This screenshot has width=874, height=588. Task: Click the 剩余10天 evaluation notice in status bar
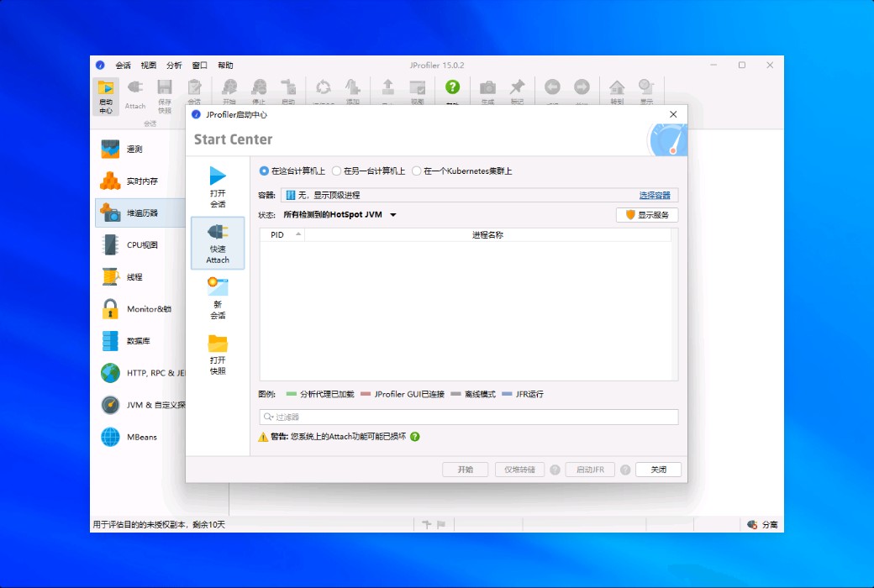159,524
